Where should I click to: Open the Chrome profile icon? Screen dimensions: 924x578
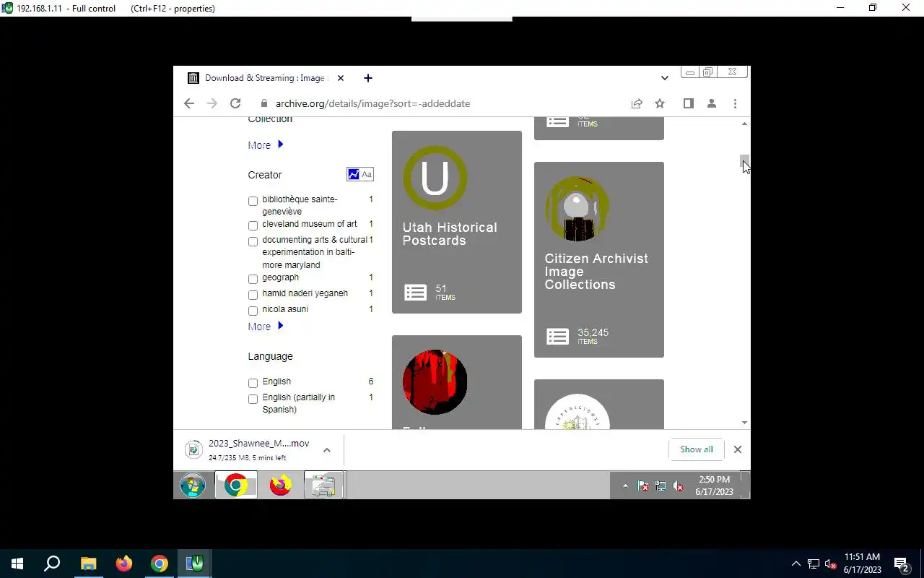tap(712, 103)
